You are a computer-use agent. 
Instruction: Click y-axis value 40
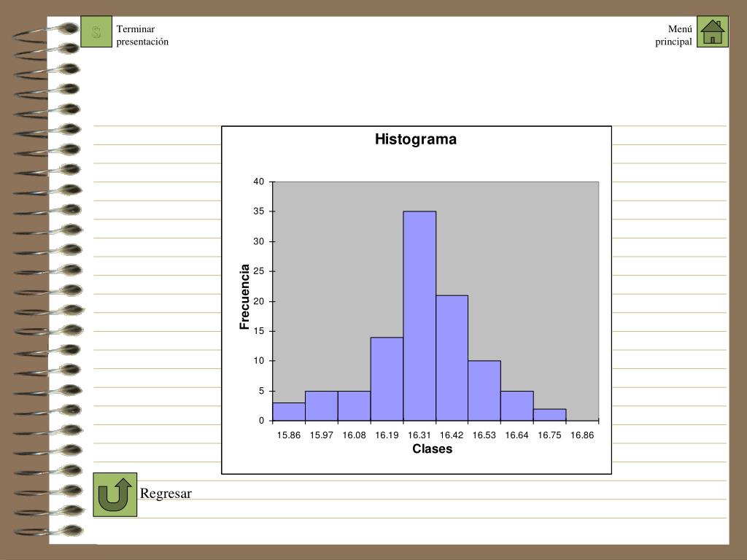tap(259, 182)
